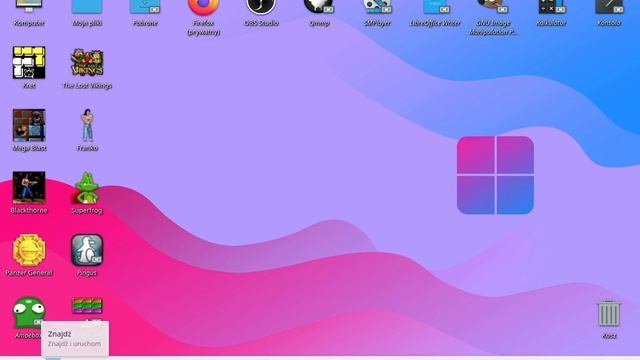Image resolution: width=640 pixels, height=360 pixels.
Task: Launch the Qmmp music player icon
Action: [319, 6]
